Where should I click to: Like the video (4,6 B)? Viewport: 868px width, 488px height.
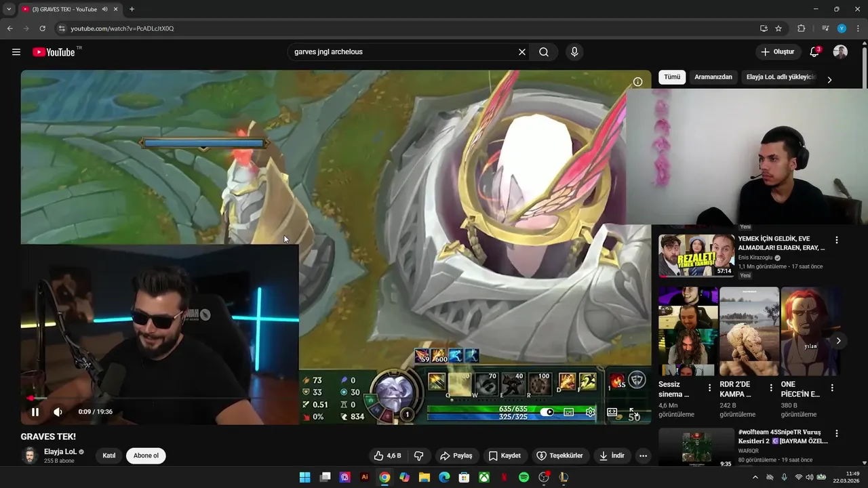pos(387,455)
